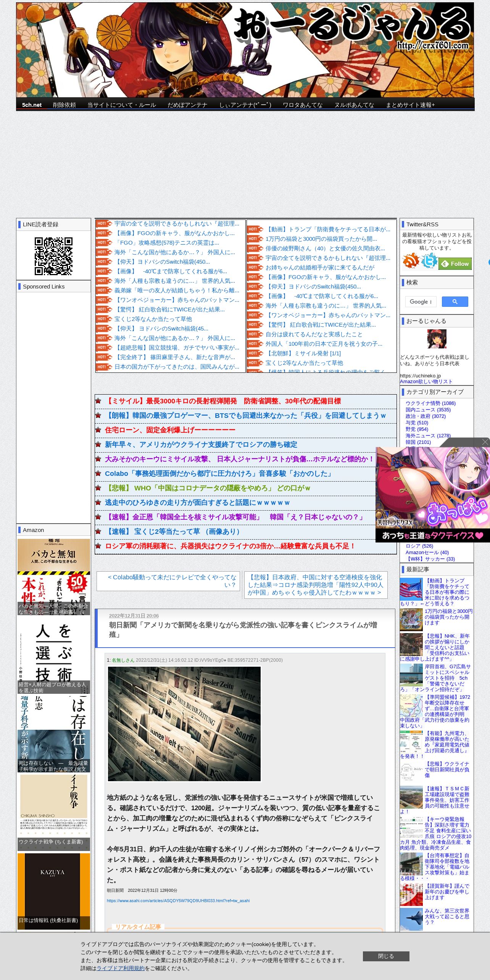Open HOT link 宇宙の全てを説明できるかもしれない in left list
The height and width of the screenshot is (980, 490).
click(177, 224)
